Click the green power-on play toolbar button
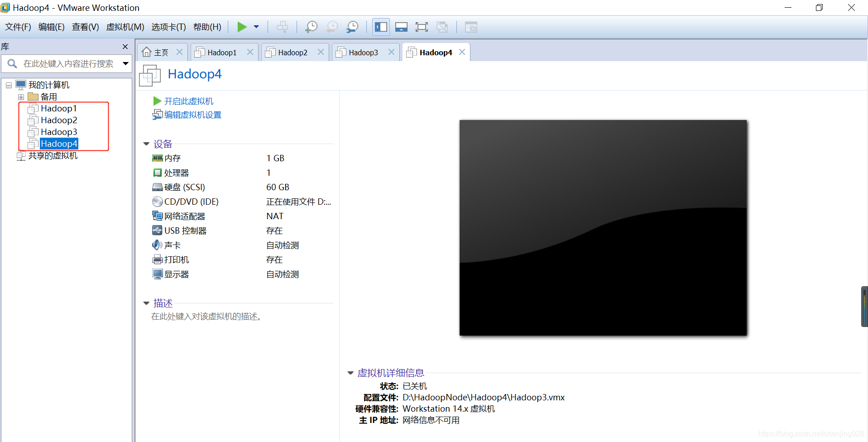The image size is (868, 442). tap(242, 27)
